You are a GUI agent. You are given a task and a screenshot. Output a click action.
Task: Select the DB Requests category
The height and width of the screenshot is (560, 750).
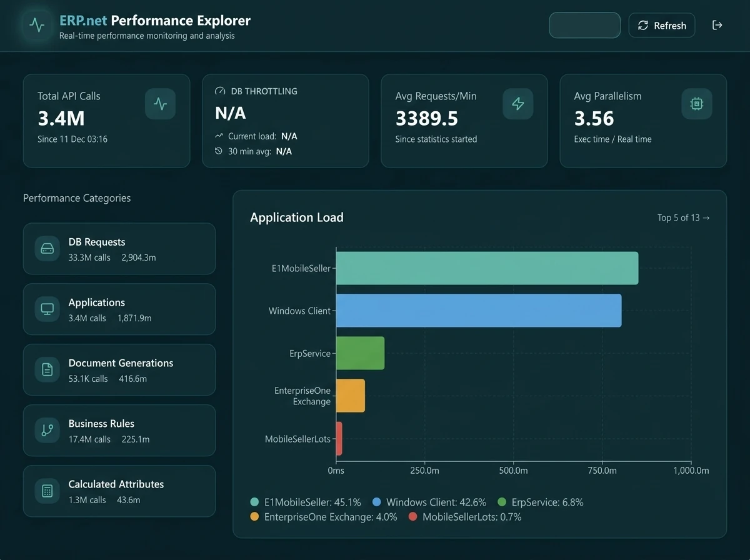click(119, 248)
